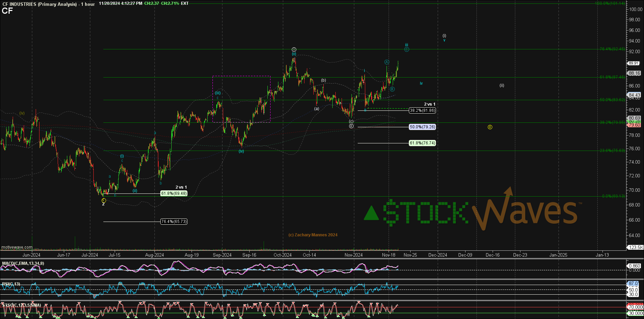Click the RSI value tag 87.0
This screenshot has width=644, height=319.
pos(633,284)
